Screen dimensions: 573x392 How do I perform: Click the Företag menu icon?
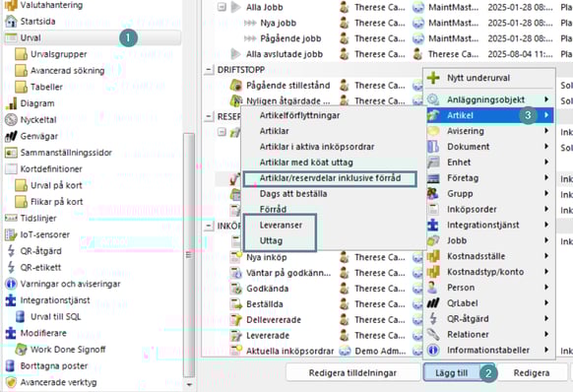tap(433, 178)
